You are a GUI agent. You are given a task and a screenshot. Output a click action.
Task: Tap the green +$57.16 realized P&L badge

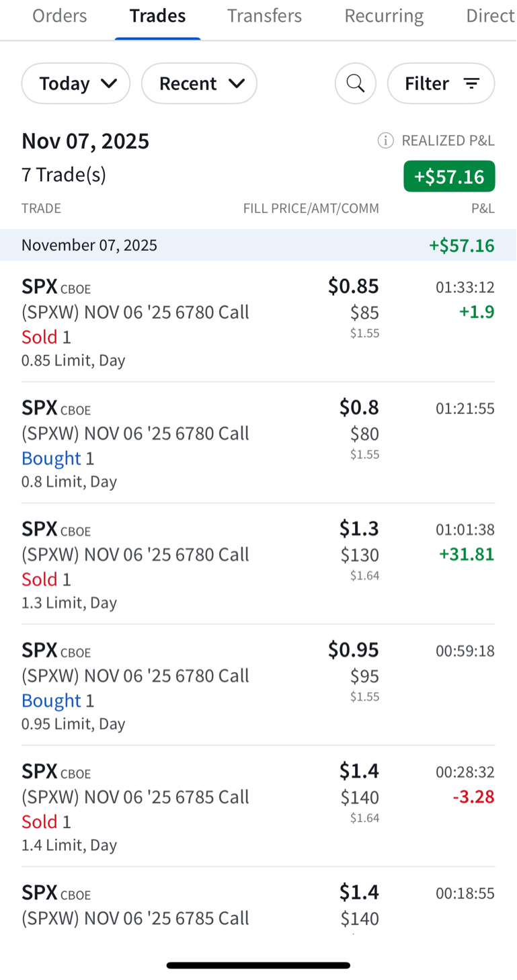coord(449,177)
